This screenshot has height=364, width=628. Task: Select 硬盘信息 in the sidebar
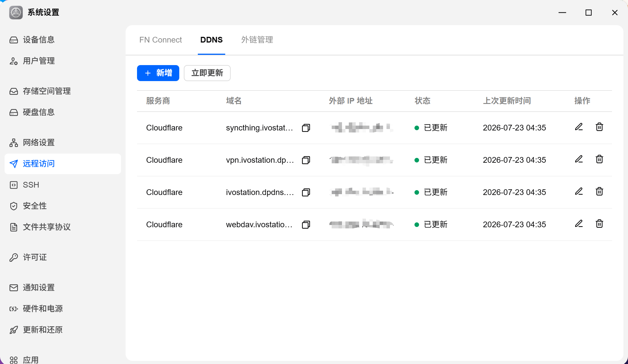point(63,112)
